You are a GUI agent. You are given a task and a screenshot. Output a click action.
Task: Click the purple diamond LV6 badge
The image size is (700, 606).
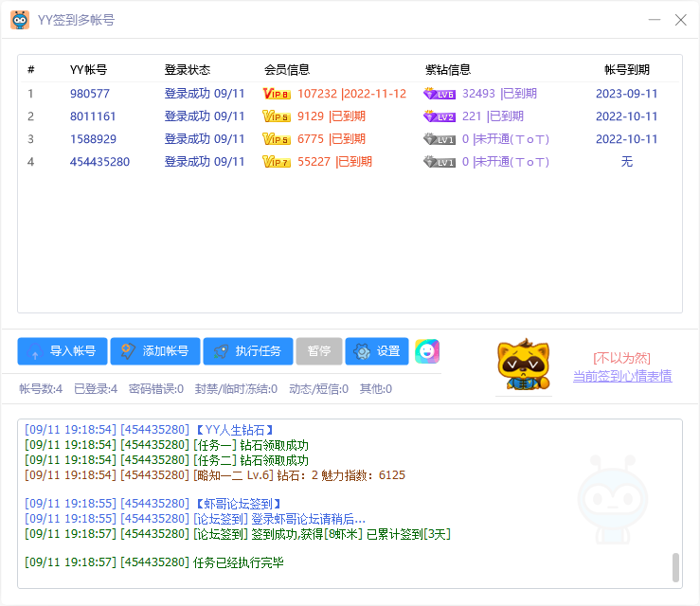tap(440, 94)
